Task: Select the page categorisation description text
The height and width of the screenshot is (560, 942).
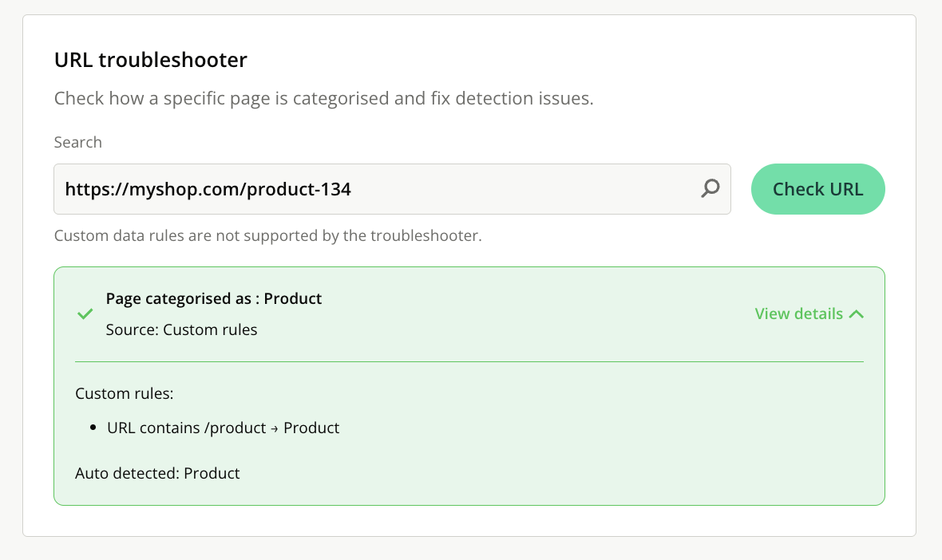Action: pyautogui.click(x=323, y=100)
